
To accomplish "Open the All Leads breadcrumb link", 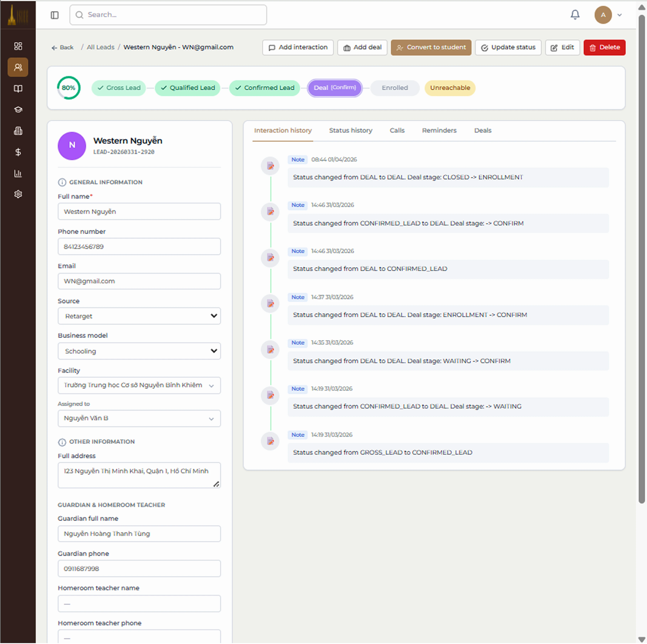I will coord(101,47).
